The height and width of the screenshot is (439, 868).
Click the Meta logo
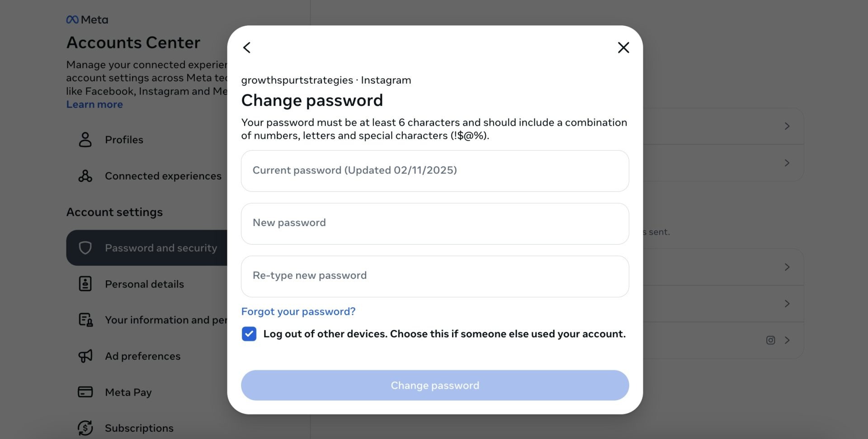pos(87,19)
